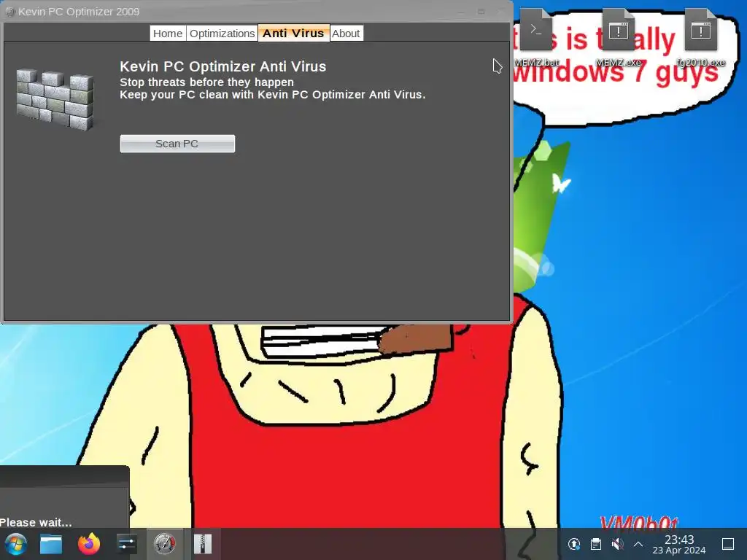Open the system settings sliders icon
747x560 pixels.
pos(127,544)
